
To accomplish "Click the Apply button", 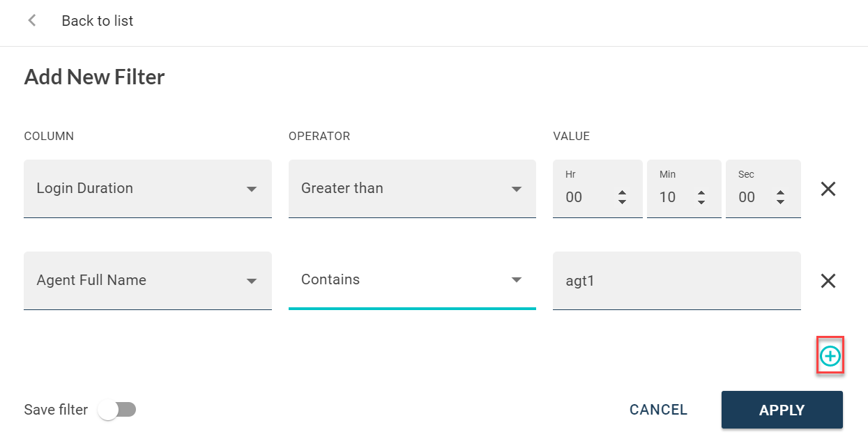I will 782,410.
